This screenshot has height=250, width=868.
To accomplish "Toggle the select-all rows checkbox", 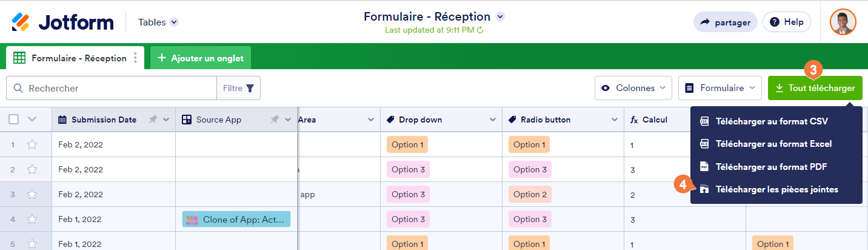I will coord(14,120).
